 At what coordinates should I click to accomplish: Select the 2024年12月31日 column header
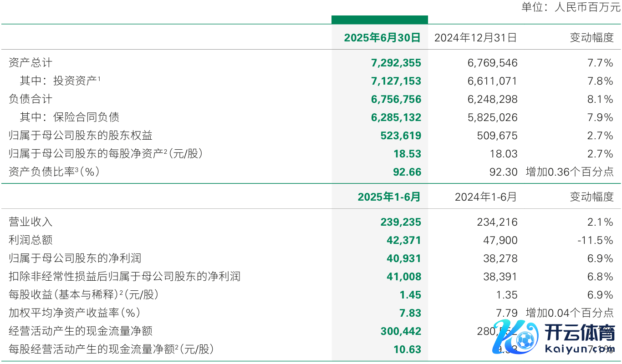[x=475, y=38]
